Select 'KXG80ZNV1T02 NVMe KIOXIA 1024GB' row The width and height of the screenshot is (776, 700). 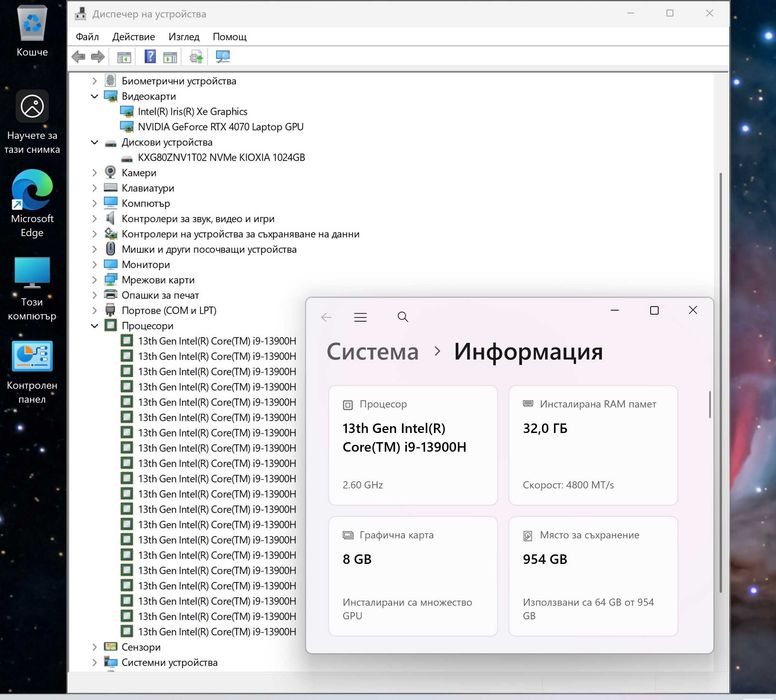pyautogui.click(x=221, y=157)
